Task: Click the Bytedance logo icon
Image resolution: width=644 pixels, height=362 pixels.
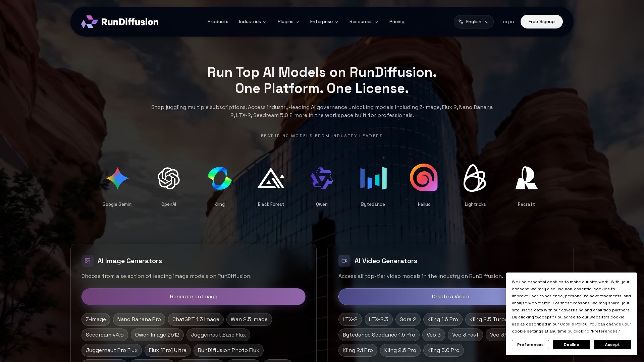Action: [373, 178]
